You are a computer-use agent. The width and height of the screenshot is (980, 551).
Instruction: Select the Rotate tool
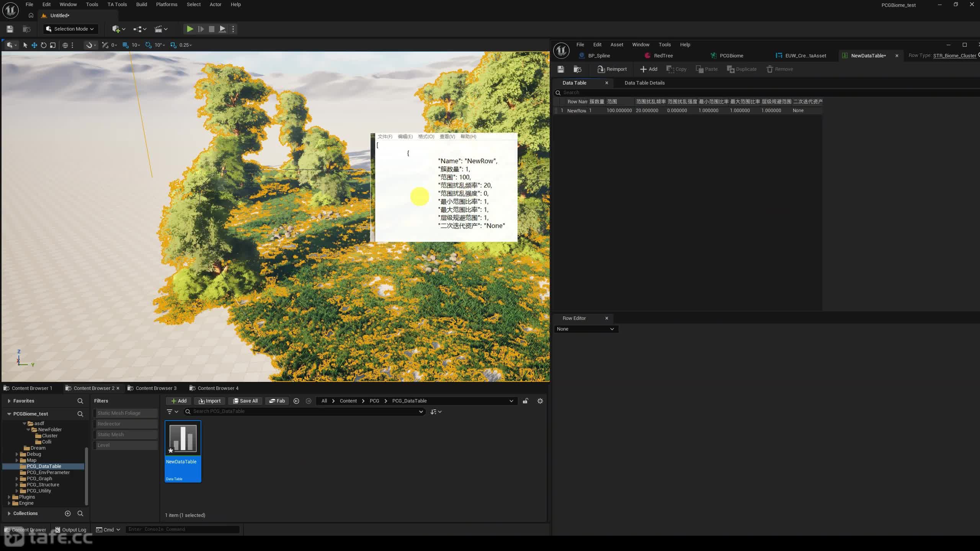point(44,45)
